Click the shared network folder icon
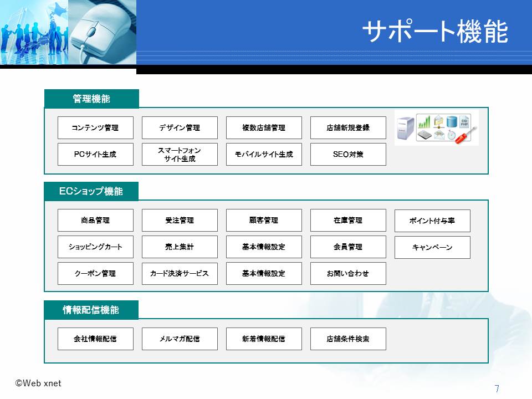Image resolution: width=532 pixels, height=399 pixels. pos(439,122)
